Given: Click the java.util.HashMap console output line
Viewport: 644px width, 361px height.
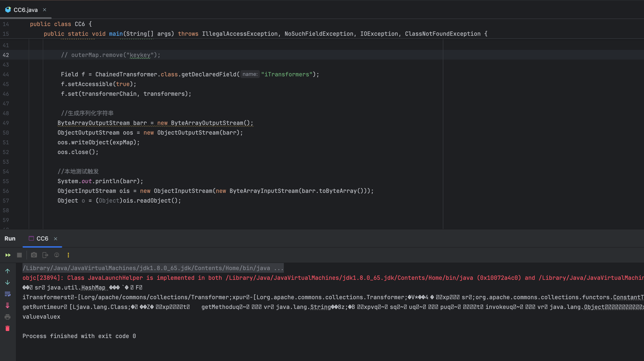Looking at the screenshot, I should pos(82,288).
